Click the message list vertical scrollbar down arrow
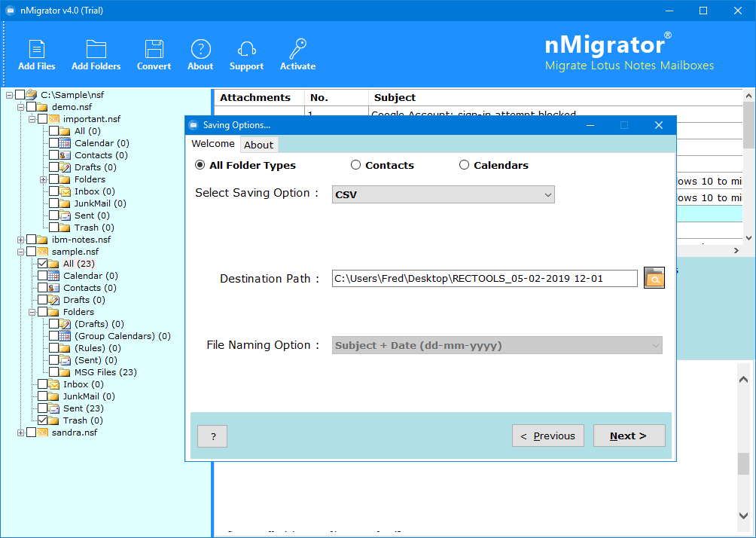Viewport: 756px width, 538px height. [x=748, y=238]
